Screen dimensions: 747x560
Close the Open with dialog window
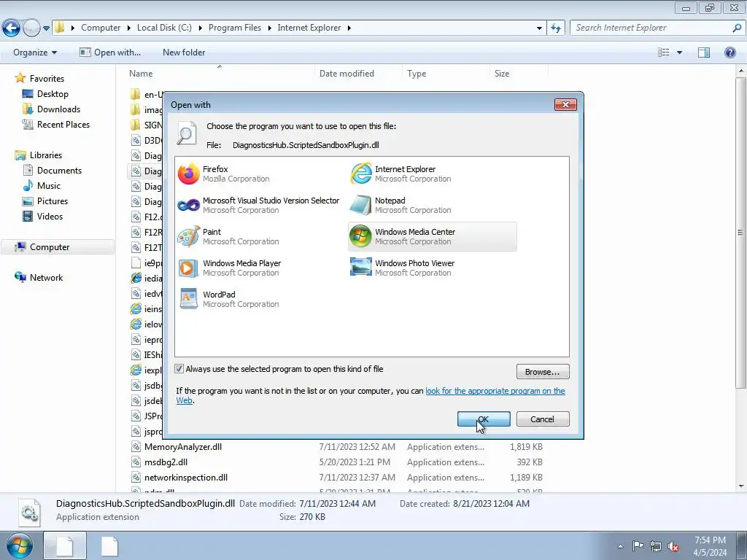pyautogui.click(x=565, y=104)
